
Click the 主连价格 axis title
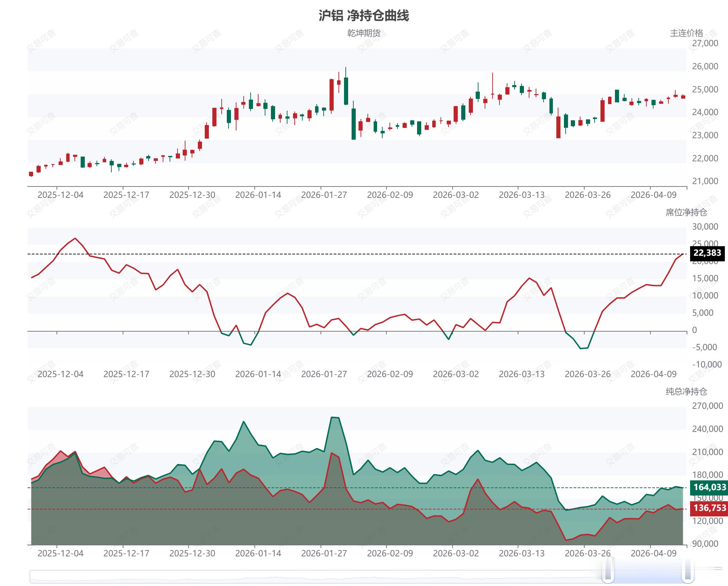[686, 33]
